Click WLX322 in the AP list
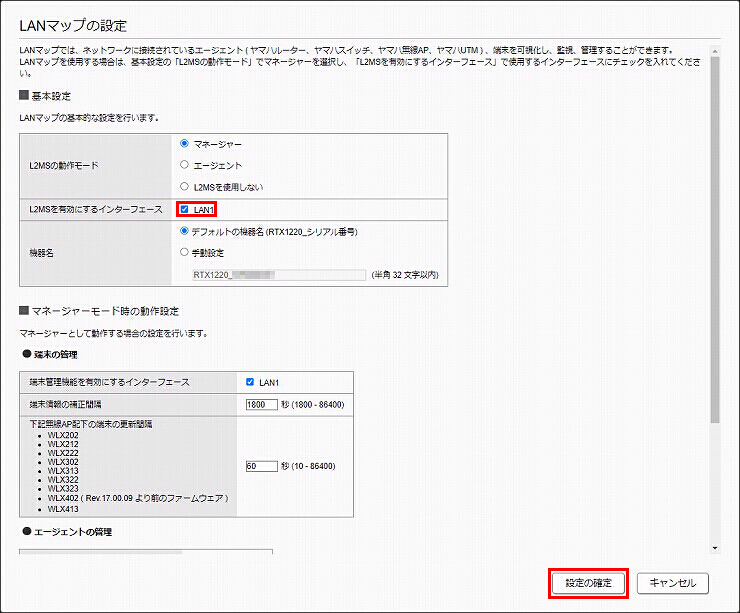The height and width of the screenshot is (613, 740). click(63, 479)
